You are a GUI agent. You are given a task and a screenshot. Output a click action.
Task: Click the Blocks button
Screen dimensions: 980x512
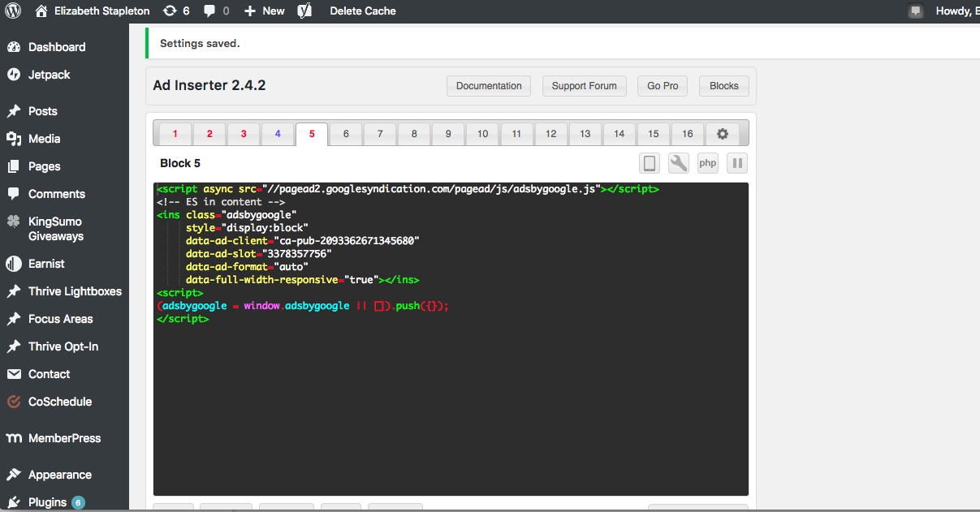click(724, 86)
